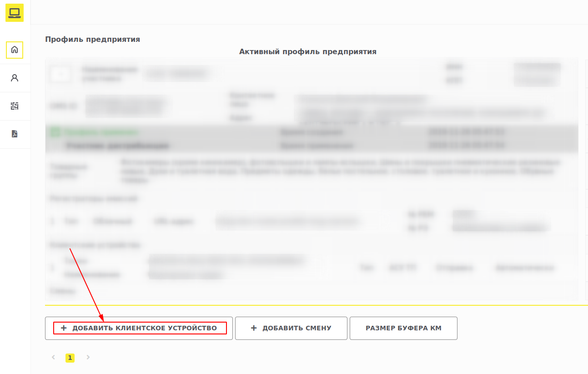The image size is (588, 374).
Task: Go to previous page arrow
Action: tap(53, 358)
